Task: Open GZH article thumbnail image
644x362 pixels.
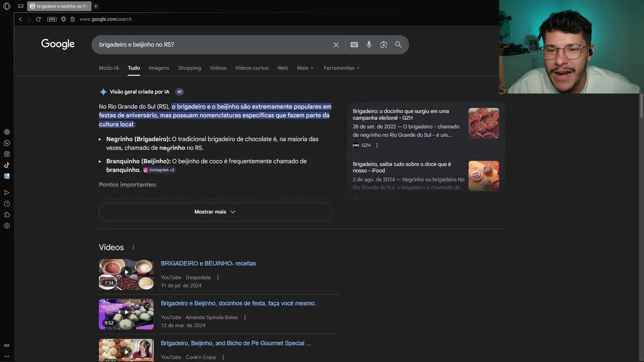Action: [x=484, y=123]
